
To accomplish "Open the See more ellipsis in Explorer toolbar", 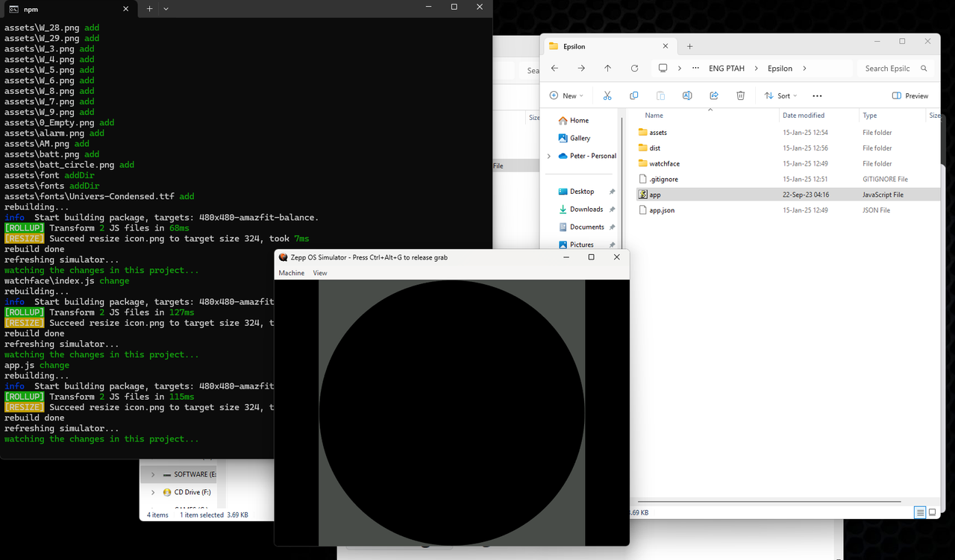I will pyautogui.click(x=817, y=95).
